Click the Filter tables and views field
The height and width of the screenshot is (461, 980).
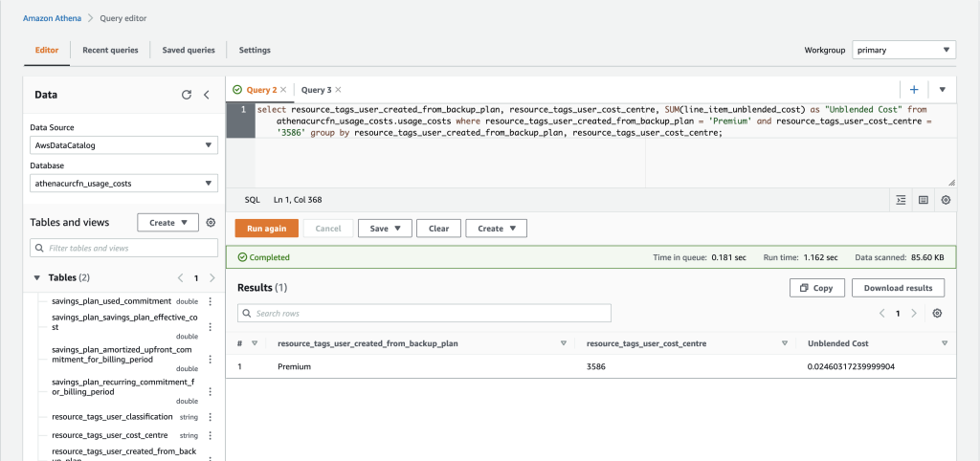(123, 248)
